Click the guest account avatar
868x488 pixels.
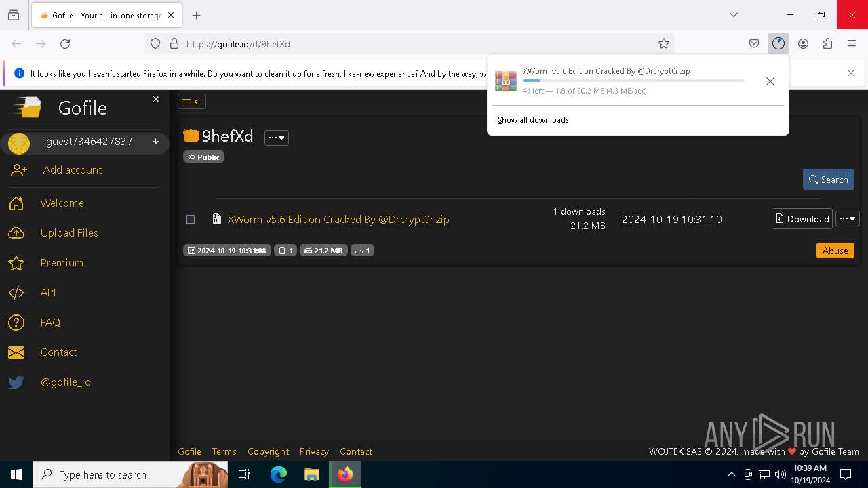click(x=19, y=143)
